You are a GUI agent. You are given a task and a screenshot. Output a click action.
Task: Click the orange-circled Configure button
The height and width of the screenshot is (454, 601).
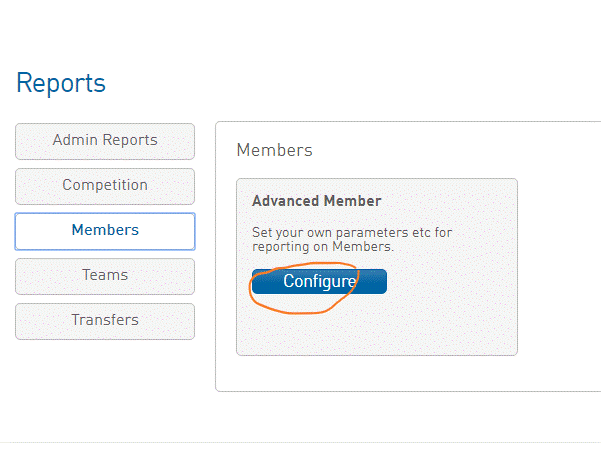click(x=319, y=282)
